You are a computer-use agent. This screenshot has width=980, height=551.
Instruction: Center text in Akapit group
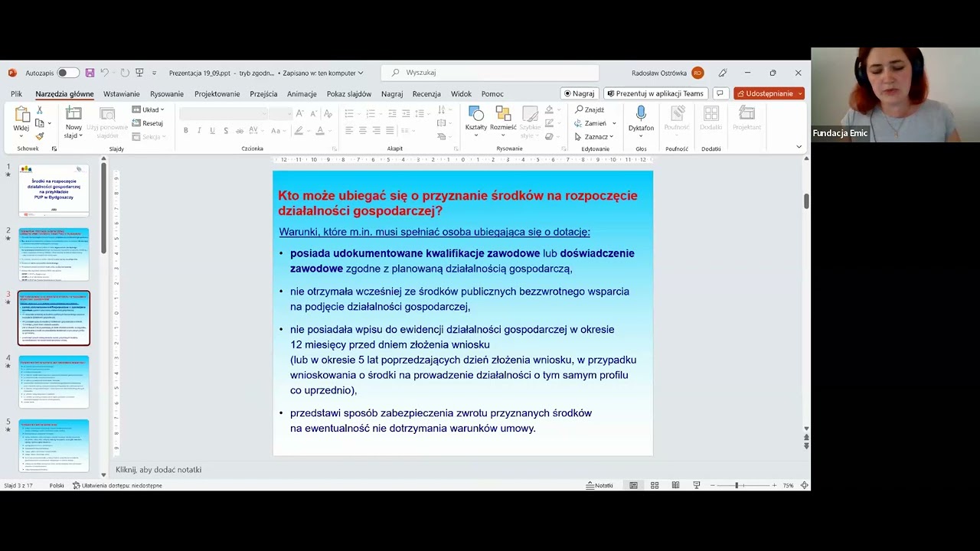[363, 131]
